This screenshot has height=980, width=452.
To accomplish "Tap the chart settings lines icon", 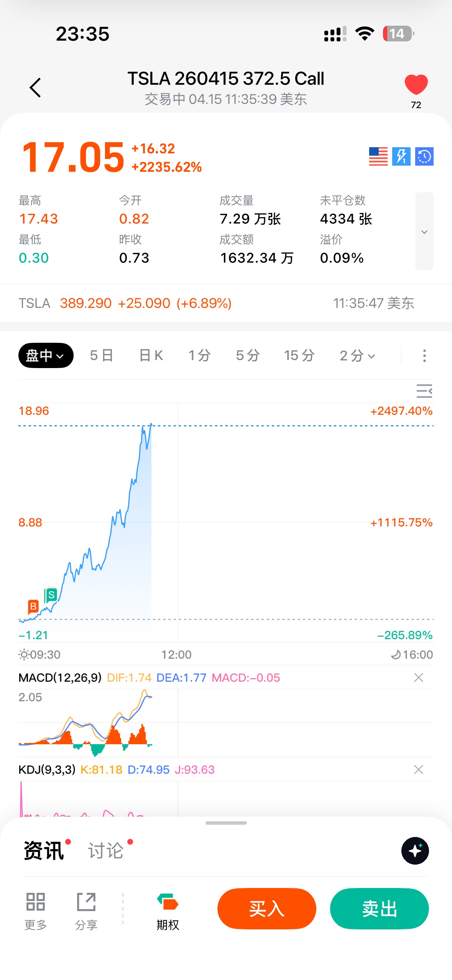I will (424, 391).
